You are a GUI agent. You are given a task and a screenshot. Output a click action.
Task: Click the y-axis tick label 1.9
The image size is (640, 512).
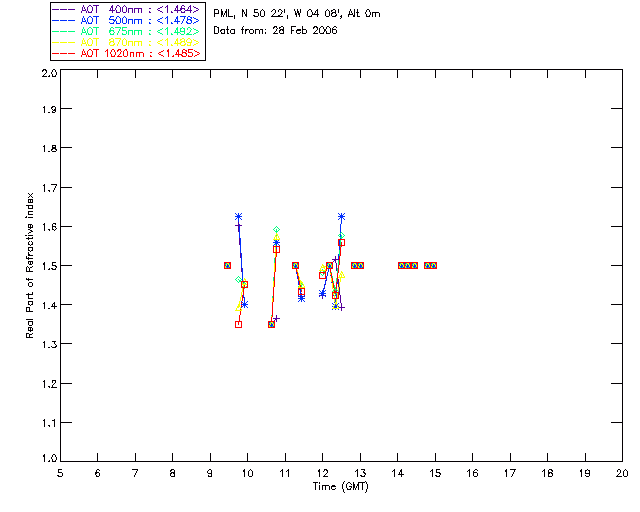pos(49,109)
